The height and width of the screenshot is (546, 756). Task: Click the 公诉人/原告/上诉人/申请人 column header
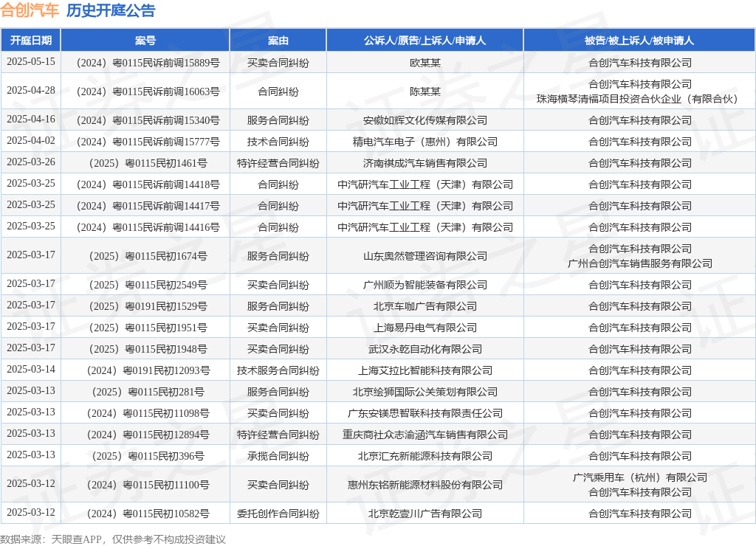pyautogui.click(x=425, y=41)
